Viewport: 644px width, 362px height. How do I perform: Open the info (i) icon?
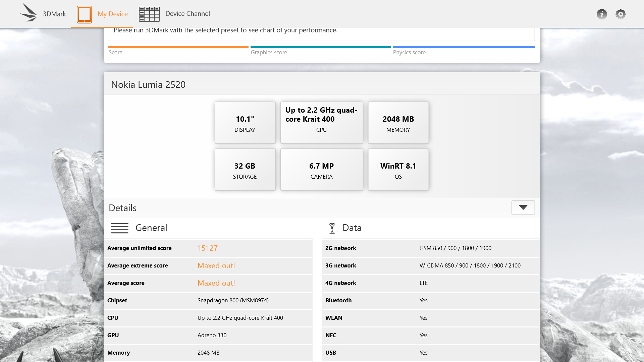pos(602,14)
